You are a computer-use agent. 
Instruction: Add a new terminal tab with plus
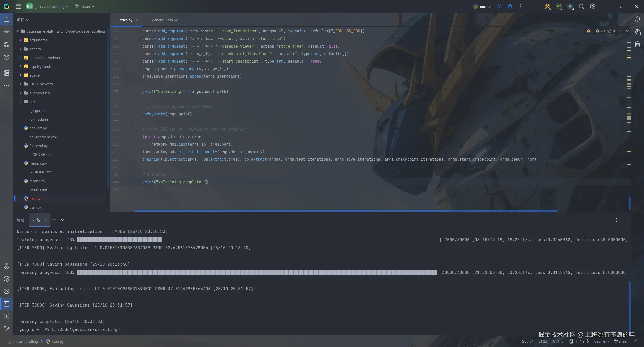click(x=54, y=220)
